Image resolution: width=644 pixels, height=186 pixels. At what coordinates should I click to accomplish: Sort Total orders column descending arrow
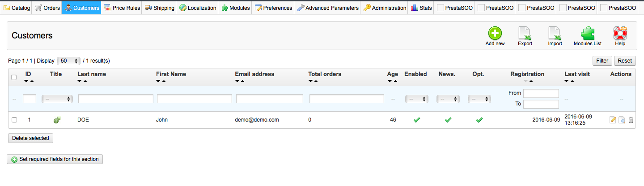pos(310,81)
